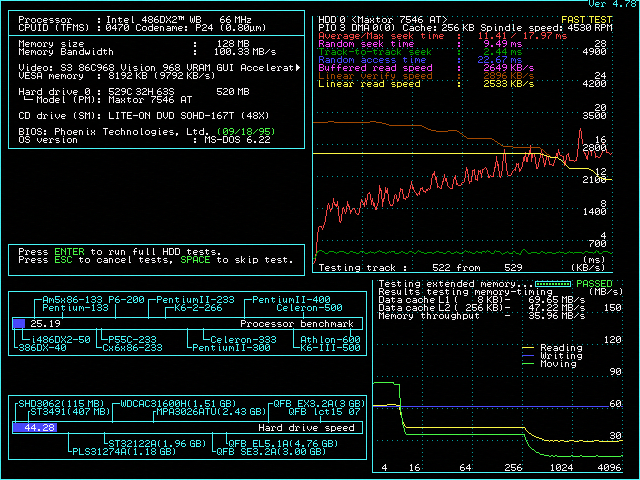Click the Cx6x86-233 reference label
The height and width of the screenshot is (480, 640).
pyautogui.click(x=132, y=348)
